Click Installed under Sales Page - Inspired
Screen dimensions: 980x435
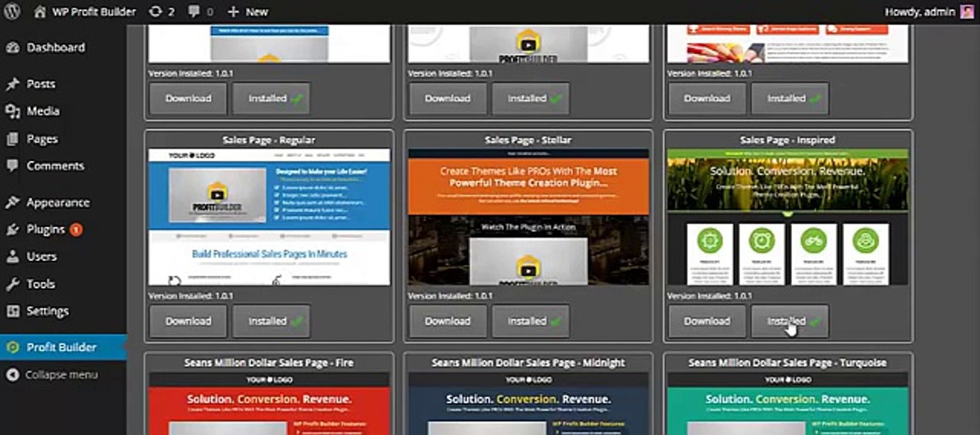click(x=790, y=321)
